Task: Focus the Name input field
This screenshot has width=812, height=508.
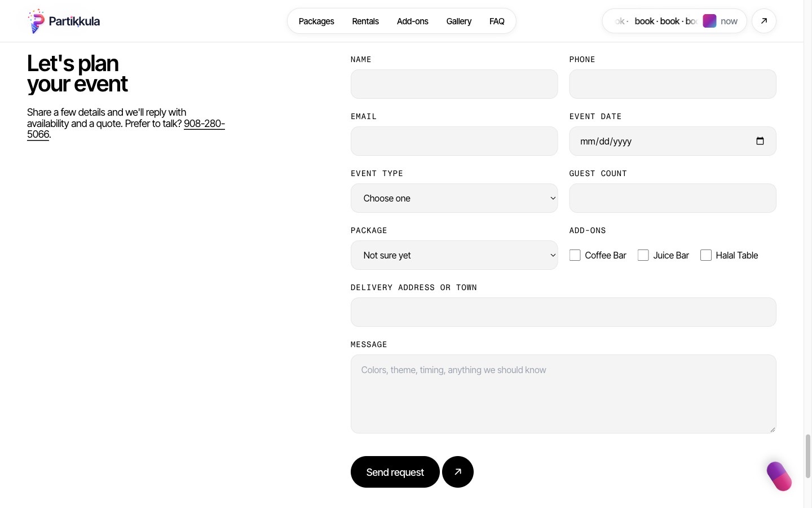Action: point(454,84)
